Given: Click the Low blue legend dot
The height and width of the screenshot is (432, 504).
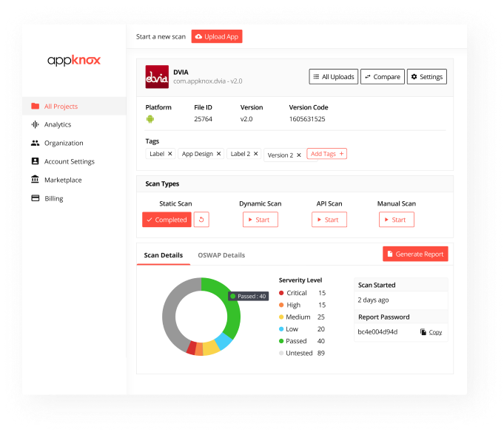Looking at the screenshot, I should point(281,329).
